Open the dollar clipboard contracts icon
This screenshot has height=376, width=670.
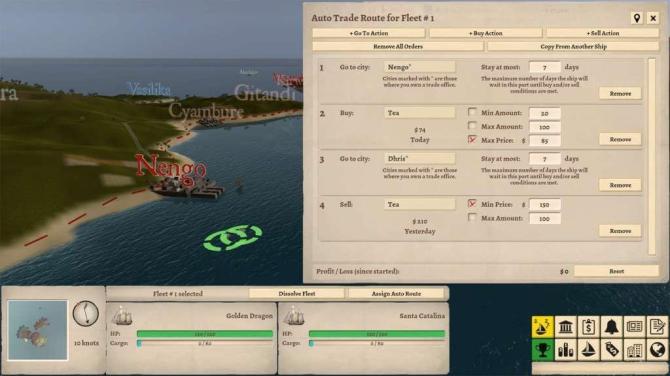pyautogui.click(x=588, y=327)
